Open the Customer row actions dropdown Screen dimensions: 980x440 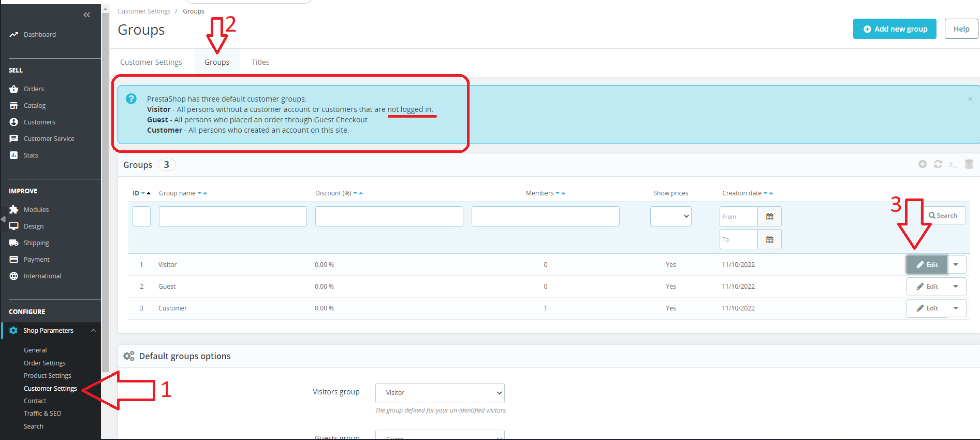tap(956, 308)
